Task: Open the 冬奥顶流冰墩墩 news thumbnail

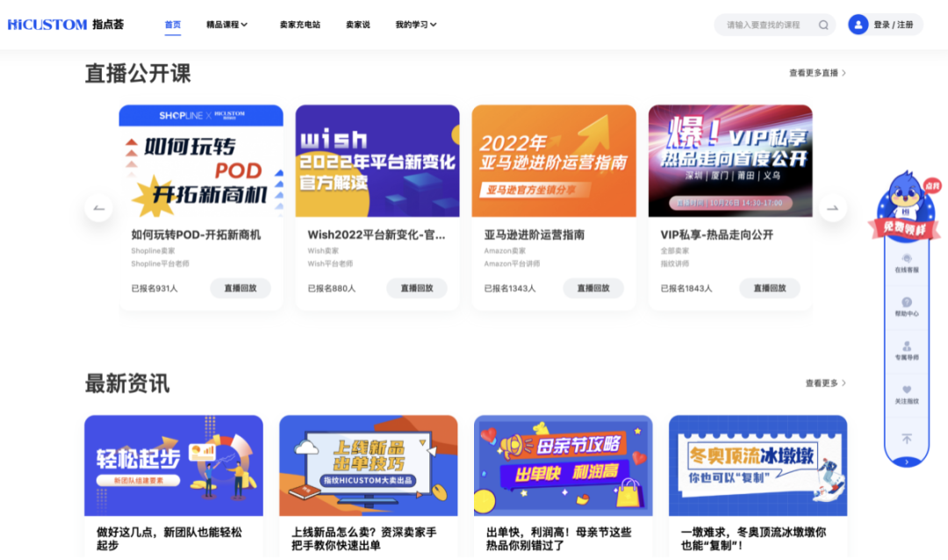Action: [x=758, y=465]
